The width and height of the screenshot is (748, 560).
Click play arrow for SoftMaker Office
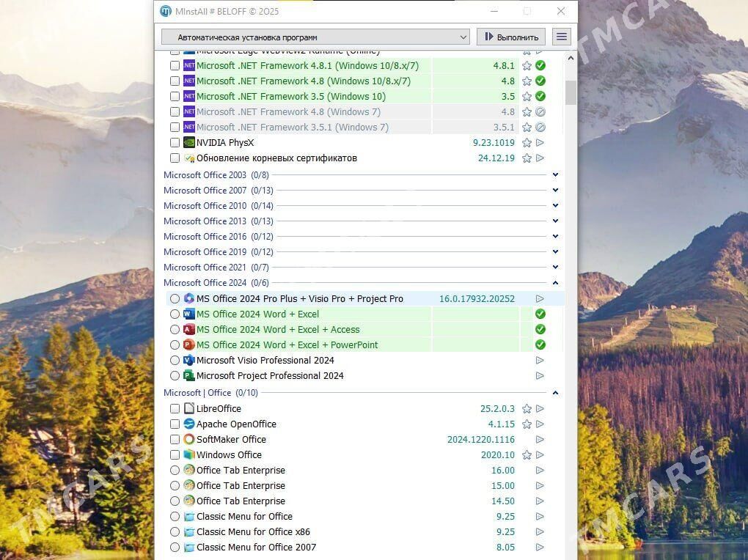click(540, 439)
